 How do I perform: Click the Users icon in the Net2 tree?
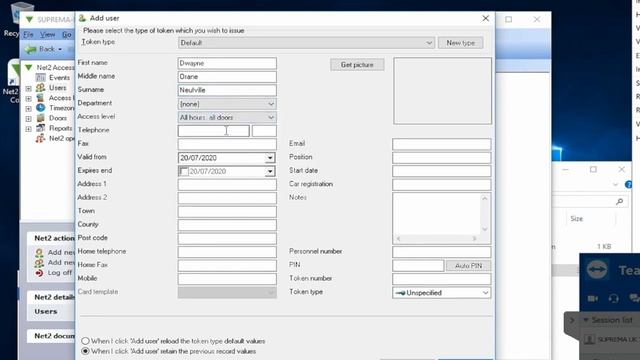(40, 88)
